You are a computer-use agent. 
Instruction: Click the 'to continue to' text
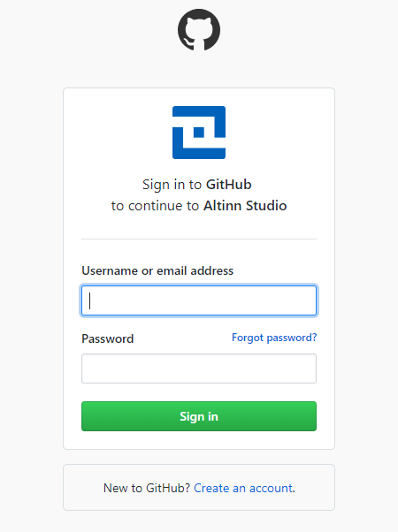click(155, 206)
